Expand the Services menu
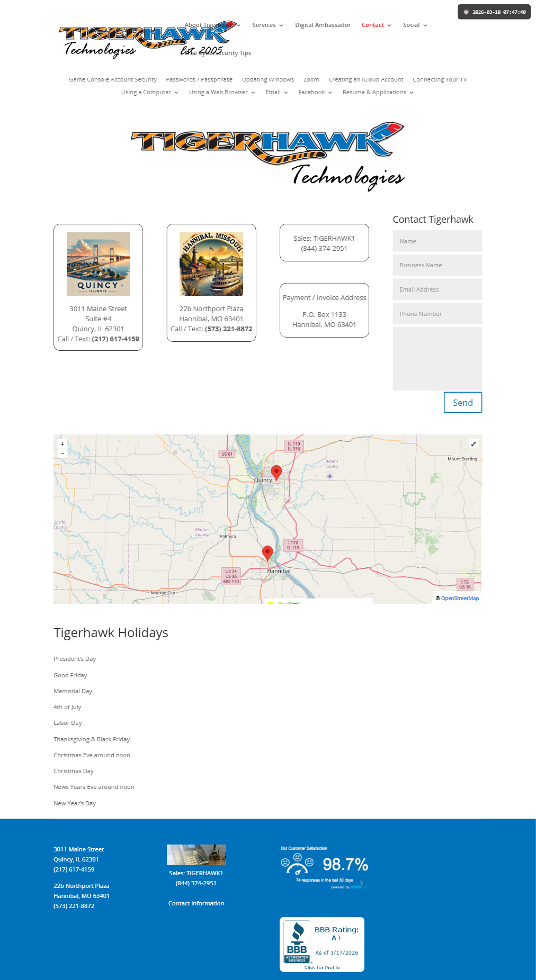 pos(267,25)
